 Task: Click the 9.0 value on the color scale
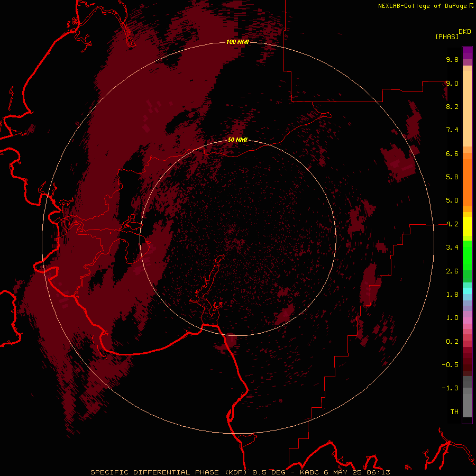point(452,83)
